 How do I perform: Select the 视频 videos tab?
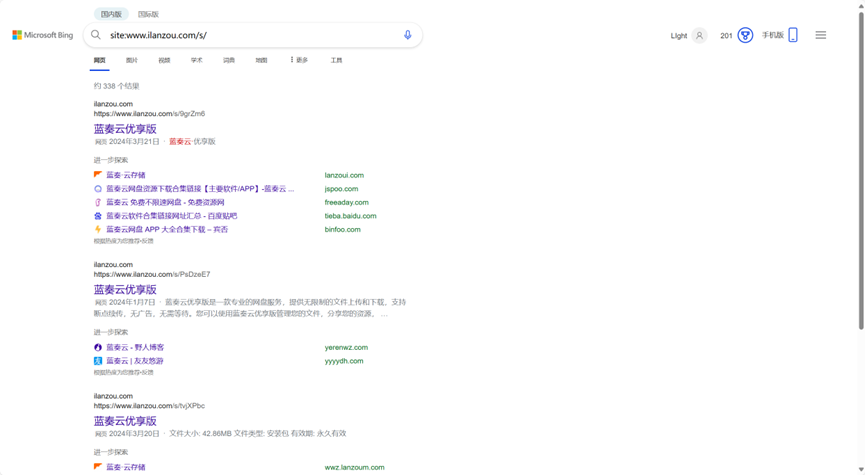164,60
